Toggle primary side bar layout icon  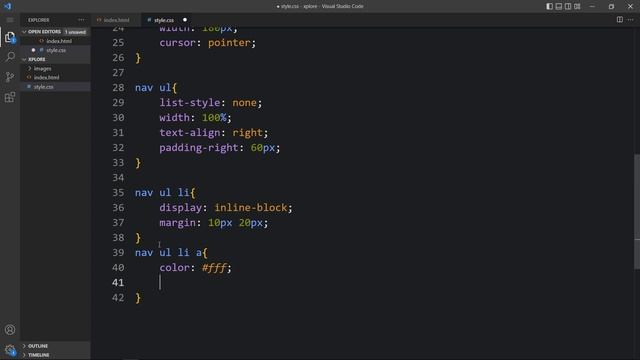(549, 6)
